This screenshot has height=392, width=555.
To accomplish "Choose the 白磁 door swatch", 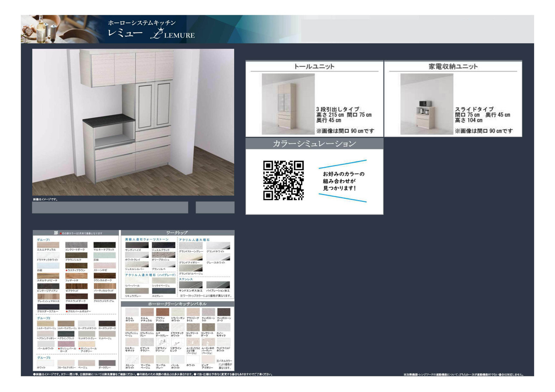I will tap(48, 266).
